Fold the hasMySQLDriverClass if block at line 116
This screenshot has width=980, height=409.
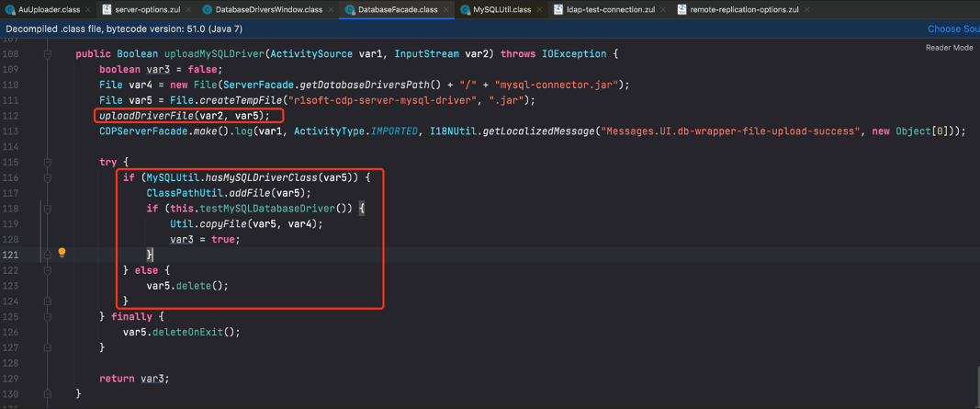[x=48, y=177]
